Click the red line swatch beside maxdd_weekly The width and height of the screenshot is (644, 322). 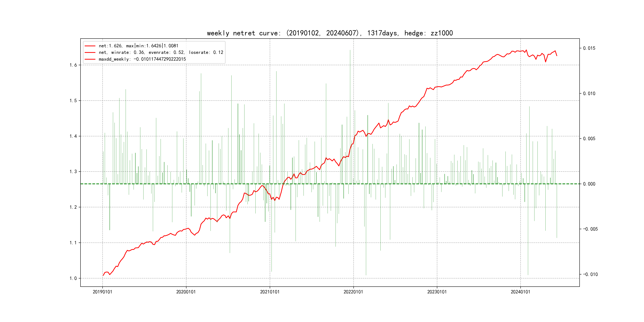(90, 59)
